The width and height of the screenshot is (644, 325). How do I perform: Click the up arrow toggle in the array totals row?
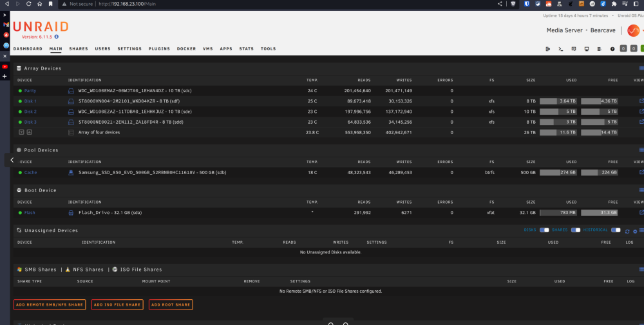[29, 132]
